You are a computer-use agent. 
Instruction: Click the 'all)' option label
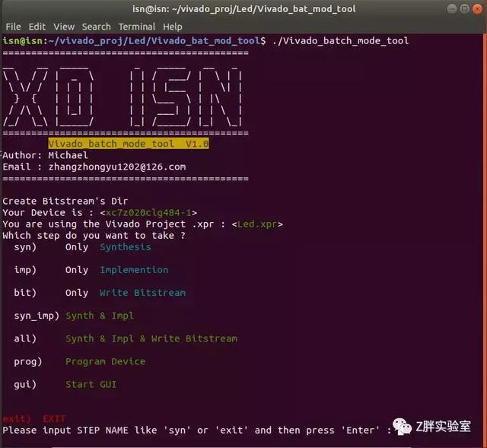click(x=25, y=338)
